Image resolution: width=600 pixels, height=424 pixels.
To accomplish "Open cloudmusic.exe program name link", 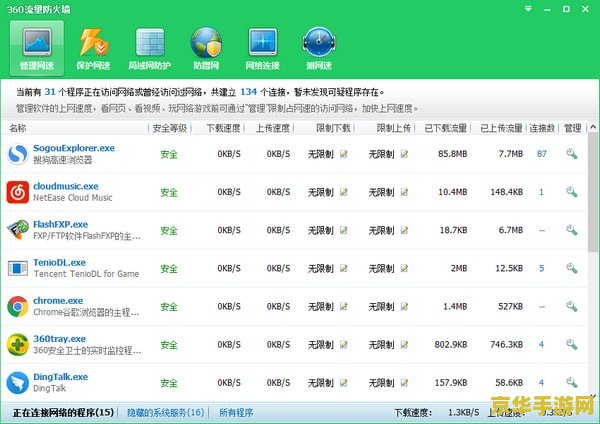I will pyautogui.click(x=66, y=186).
